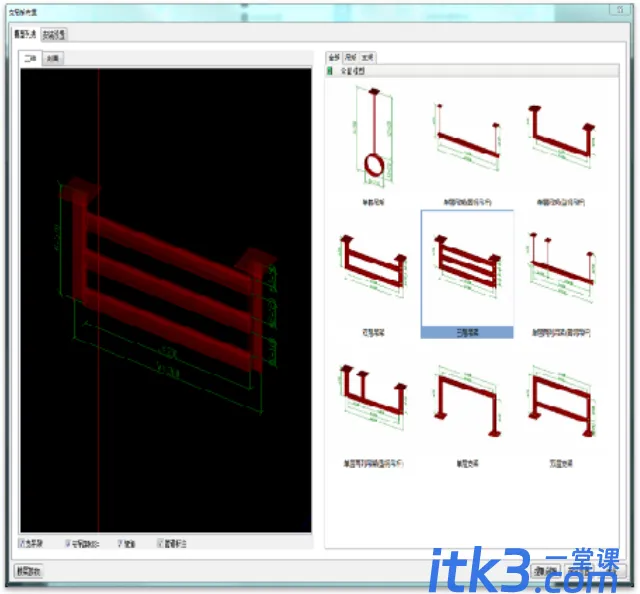640x594 pixels.
Task: Select the highlighted three-layer hanger thumbnail
Action: 467,274
